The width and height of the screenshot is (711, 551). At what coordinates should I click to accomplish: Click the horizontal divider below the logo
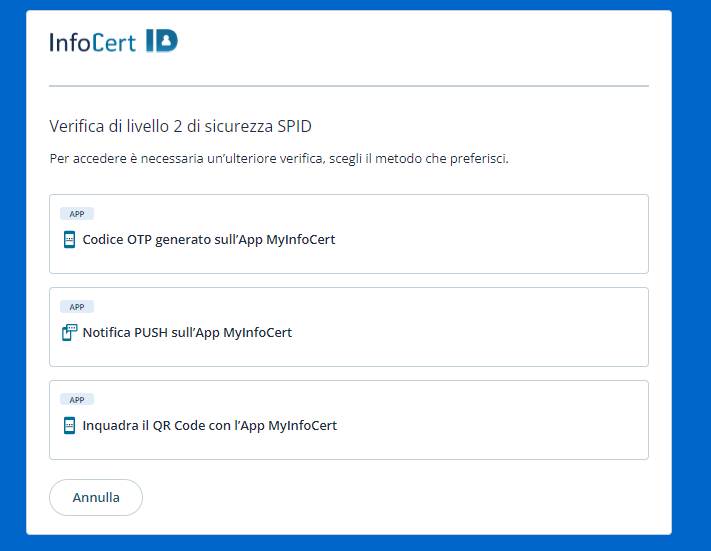[349, 86]
